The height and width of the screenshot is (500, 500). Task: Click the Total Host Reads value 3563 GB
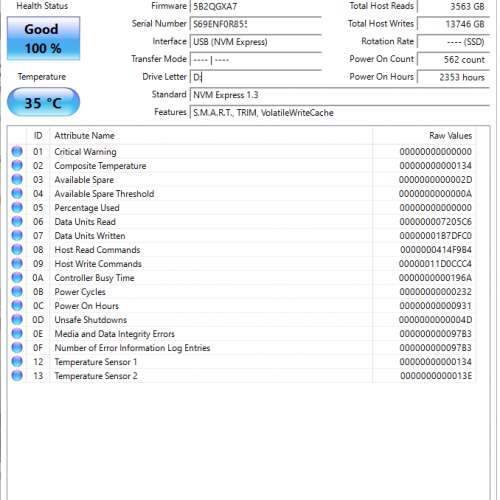(x=453, y=6)
